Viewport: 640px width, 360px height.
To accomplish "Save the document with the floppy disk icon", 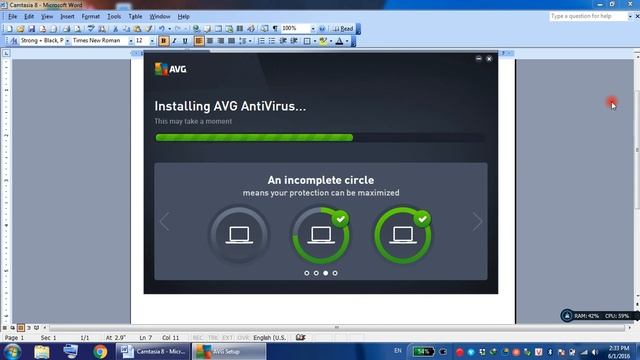I will pyautogui.click(x=31, y=29).
